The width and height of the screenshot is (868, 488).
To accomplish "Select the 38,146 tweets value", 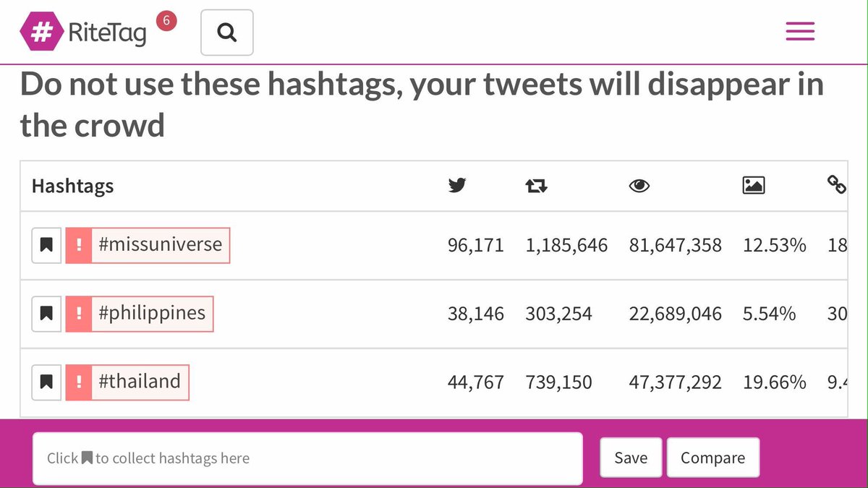I will [476, 314].
